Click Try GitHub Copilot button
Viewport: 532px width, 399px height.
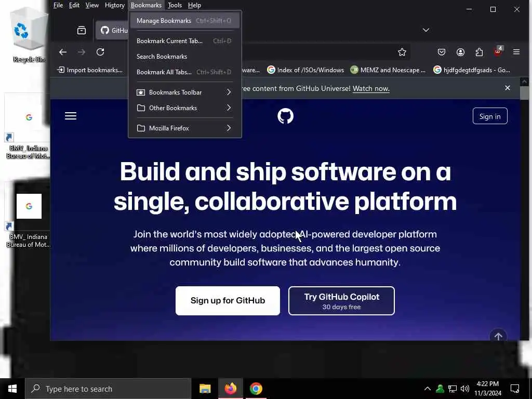341,301
